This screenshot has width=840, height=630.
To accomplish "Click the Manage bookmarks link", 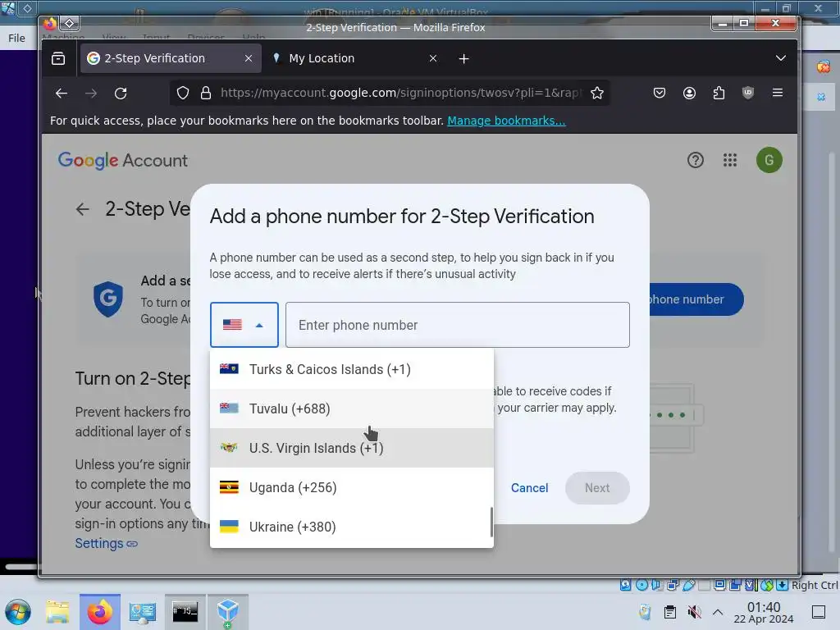I will (x=506, y=121).
